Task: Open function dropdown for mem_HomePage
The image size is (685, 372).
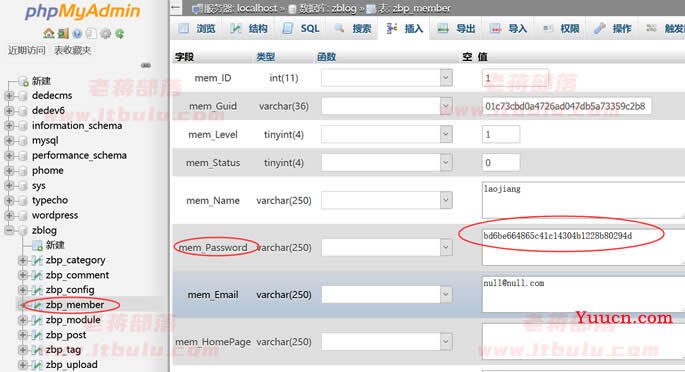Action: coord(387,342)
